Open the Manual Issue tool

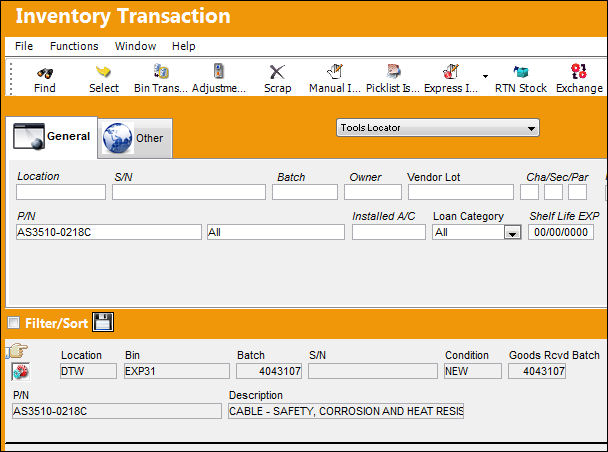(335, 79)
